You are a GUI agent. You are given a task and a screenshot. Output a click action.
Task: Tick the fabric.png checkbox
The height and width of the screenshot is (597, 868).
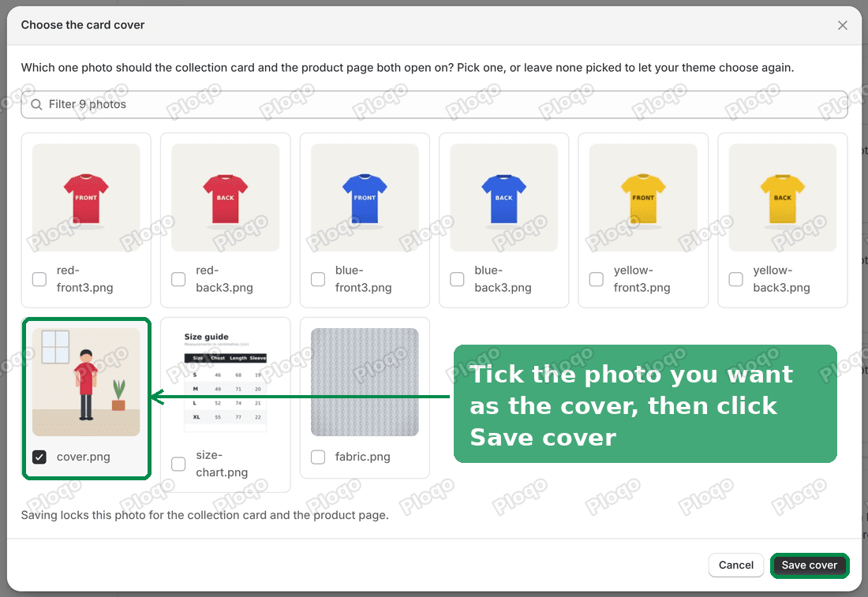[x=318, y=457]
